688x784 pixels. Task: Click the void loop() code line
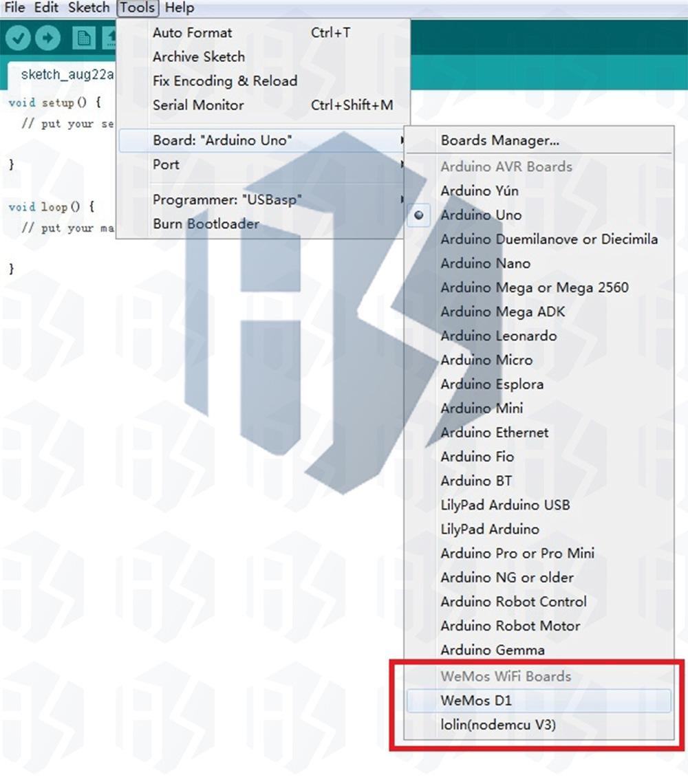(x=52, y=207)
